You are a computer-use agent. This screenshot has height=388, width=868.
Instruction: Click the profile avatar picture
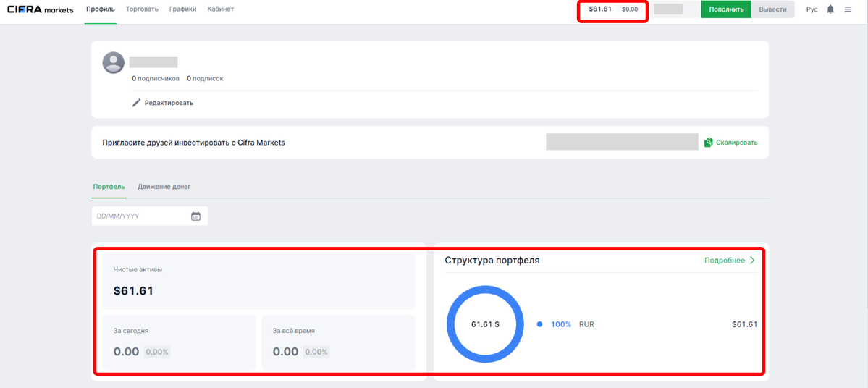(114, 63)
